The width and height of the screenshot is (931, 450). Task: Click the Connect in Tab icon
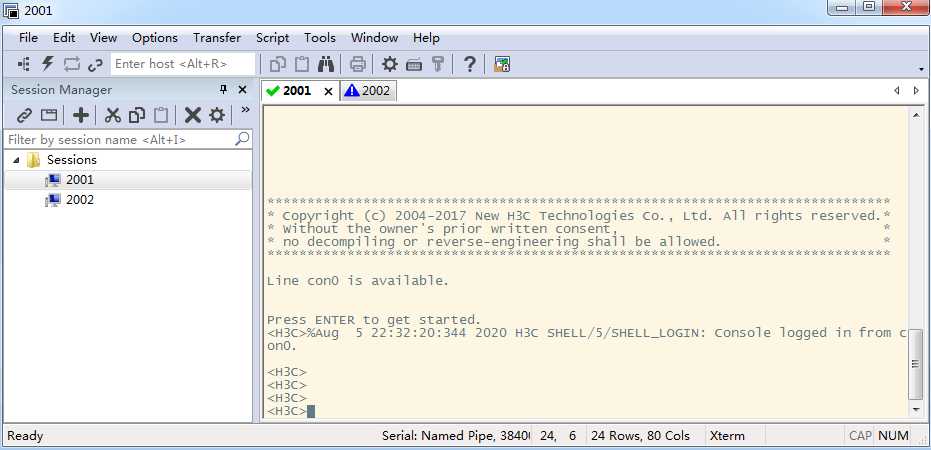pyautogui.click(x=72, y=64)
